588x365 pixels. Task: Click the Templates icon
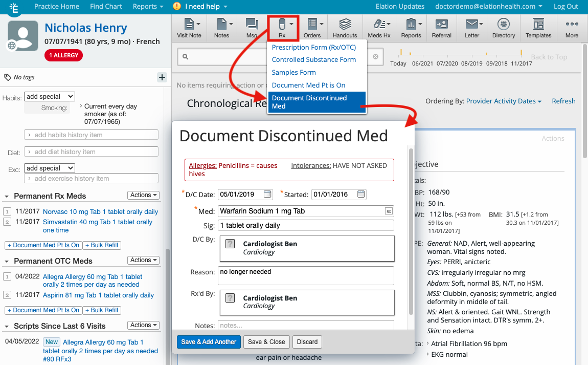point(538,28)
